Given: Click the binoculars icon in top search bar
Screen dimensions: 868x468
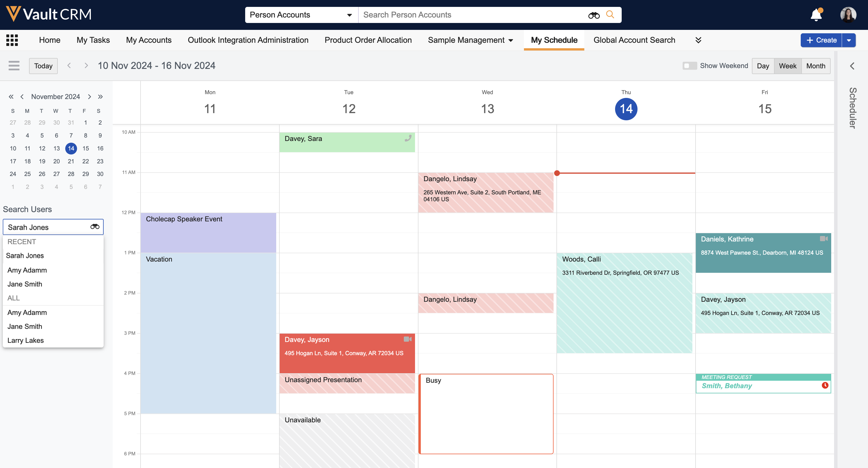Looking at the screenshot, I should [x=594, y=15].
